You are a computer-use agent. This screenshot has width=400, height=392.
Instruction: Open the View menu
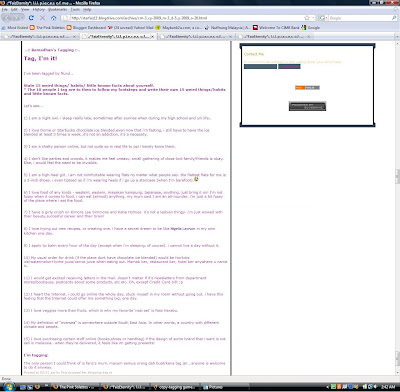(25, 9)
